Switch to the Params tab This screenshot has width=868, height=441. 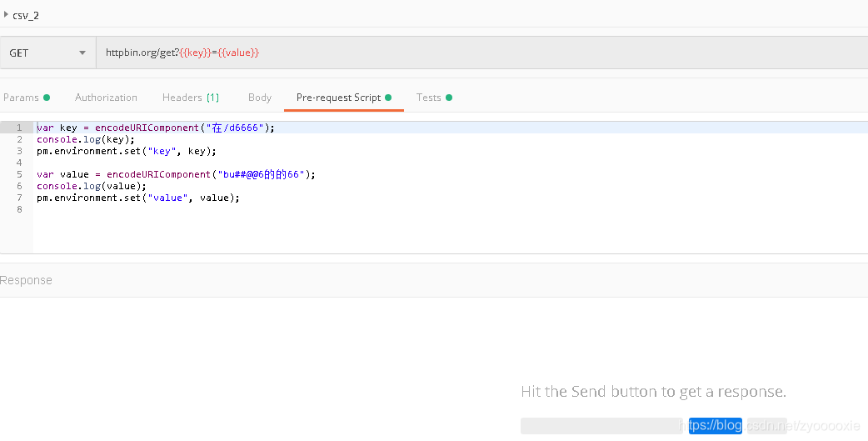click(26, 98)
